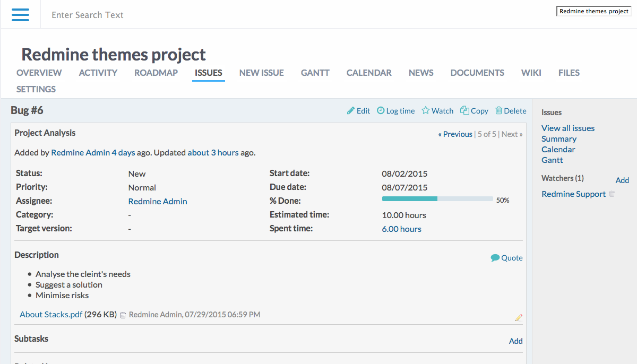Screen dimensions: 637x364
Task: Click the yellow pencil edit attachments icon
Action: point(519,318)
